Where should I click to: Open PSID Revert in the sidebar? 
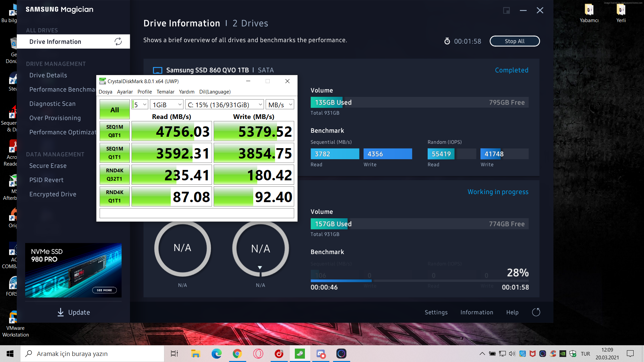coord(46,180)
